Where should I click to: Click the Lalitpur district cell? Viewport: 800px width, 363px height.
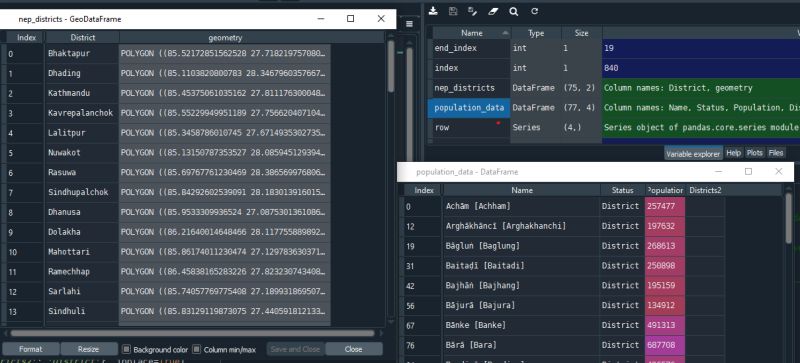coord(82,133)
